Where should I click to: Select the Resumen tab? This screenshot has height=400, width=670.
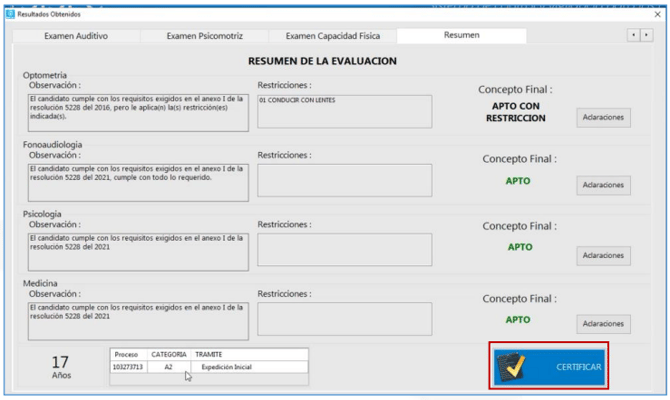pyautogui.click(x=461, y=35)
